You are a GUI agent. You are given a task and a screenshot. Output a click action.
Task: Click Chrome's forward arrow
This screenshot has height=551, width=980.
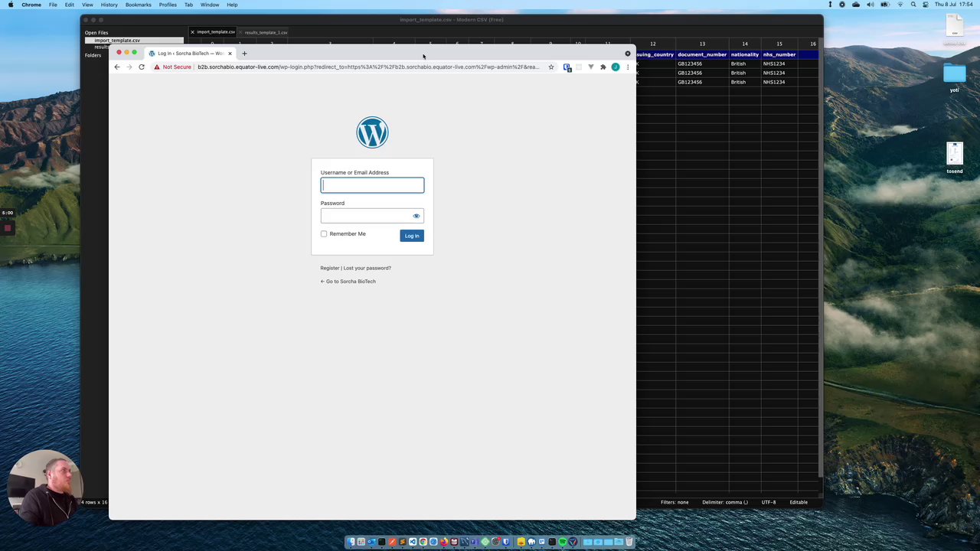(129, 67)
